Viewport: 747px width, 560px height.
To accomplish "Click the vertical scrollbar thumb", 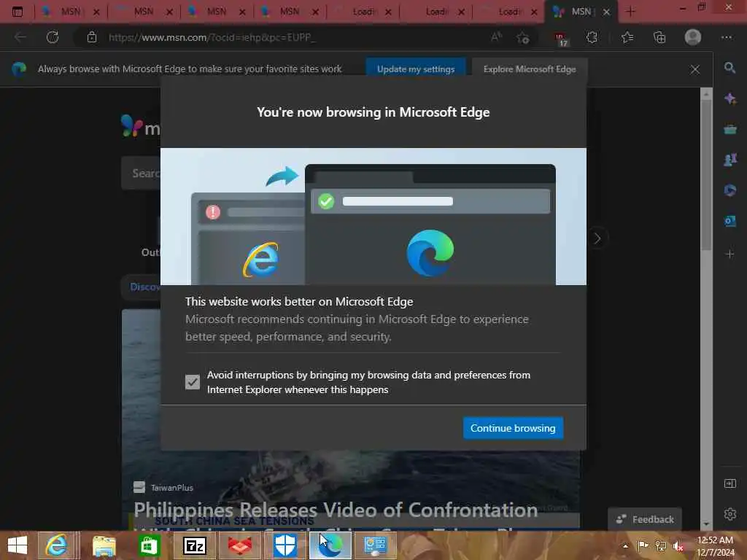I will tap(706, 175).
